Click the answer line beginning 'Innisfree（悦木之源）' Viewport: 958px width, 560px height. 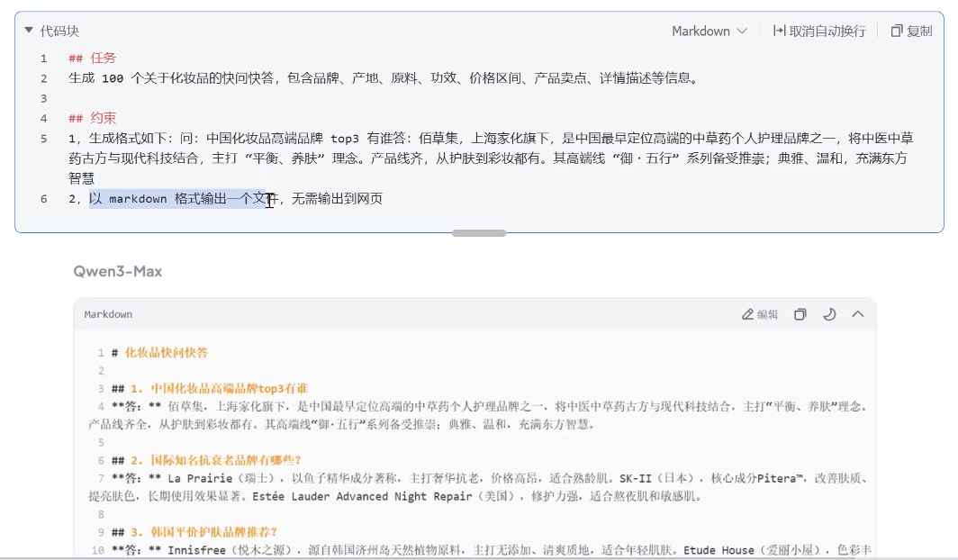(492, 550)
